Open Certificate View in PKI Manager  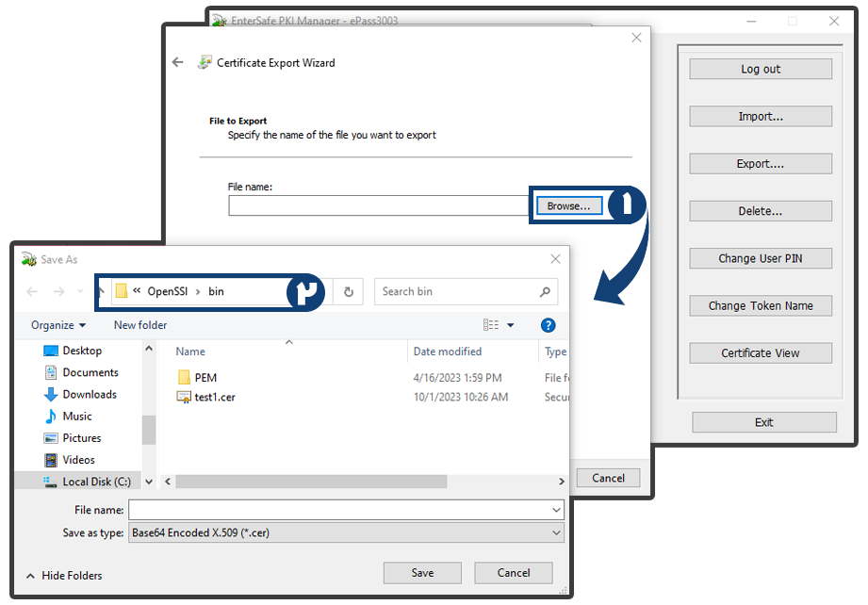coord(760,353)
